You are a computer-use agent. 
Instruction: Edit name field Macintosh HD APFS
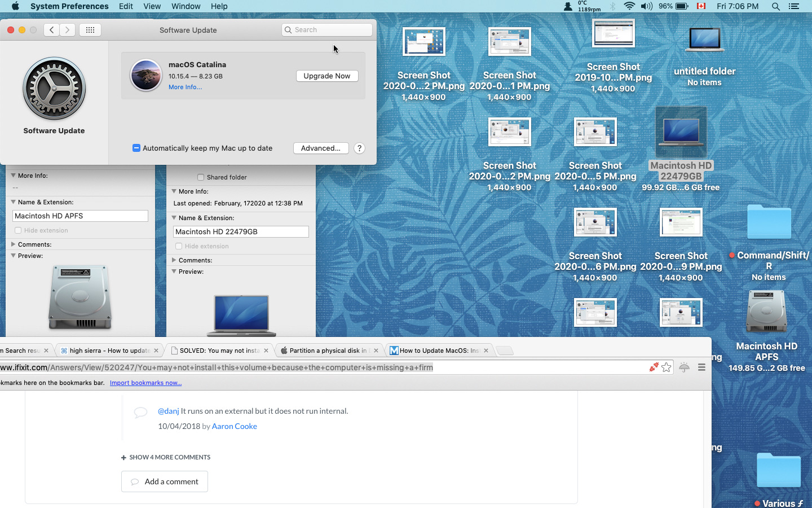tap(80, 216)
